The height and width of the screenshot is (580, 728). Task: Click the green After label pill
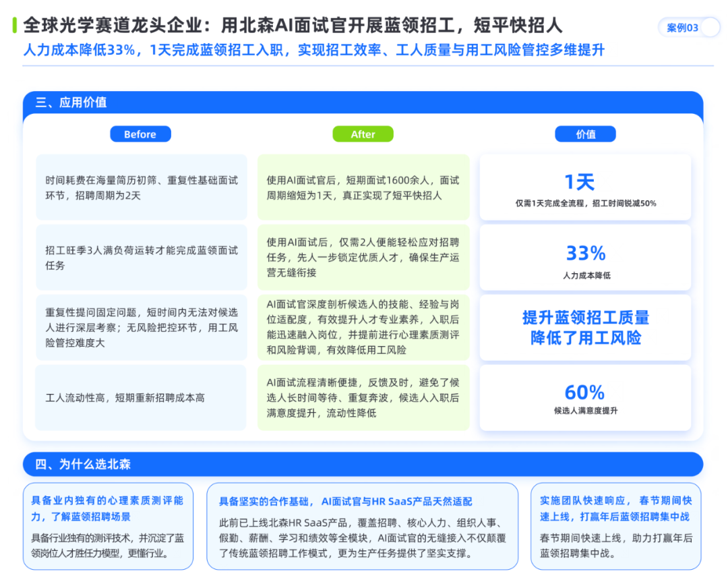(x=363, y=134)
